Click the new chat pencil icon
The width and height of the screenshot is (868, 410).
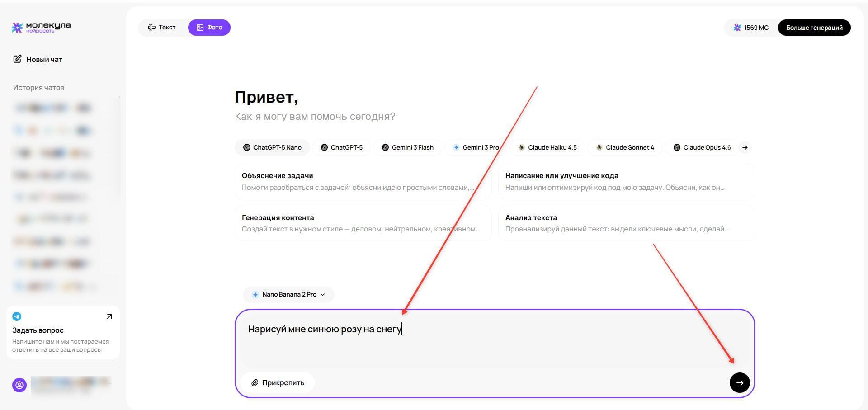[17, 59]
